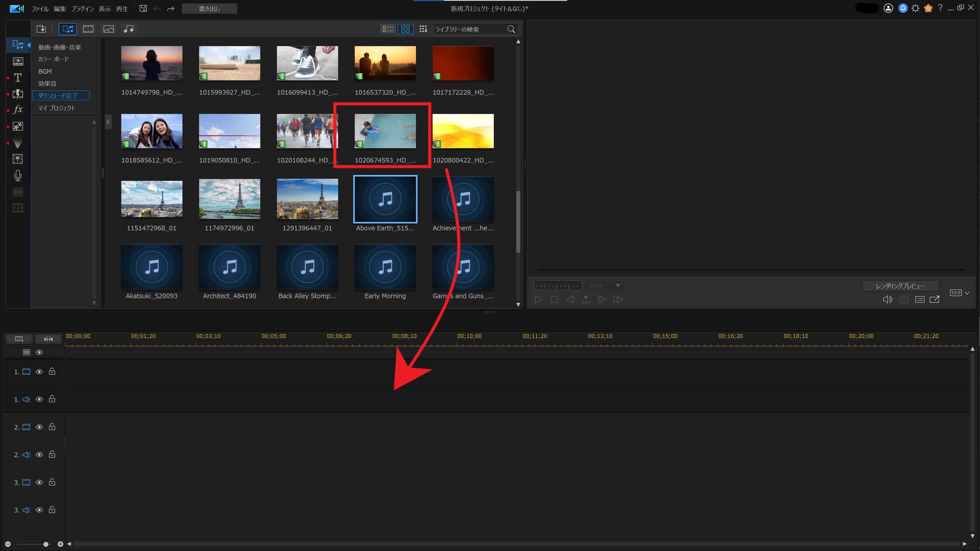
Task: Click the save project disk icon
Action: pos(143,8)
